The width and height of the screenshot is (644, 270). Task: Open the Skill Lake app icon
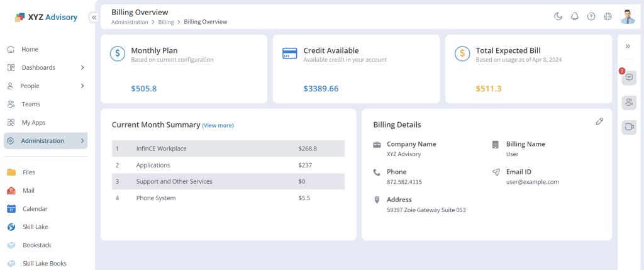tap(11, 227)
